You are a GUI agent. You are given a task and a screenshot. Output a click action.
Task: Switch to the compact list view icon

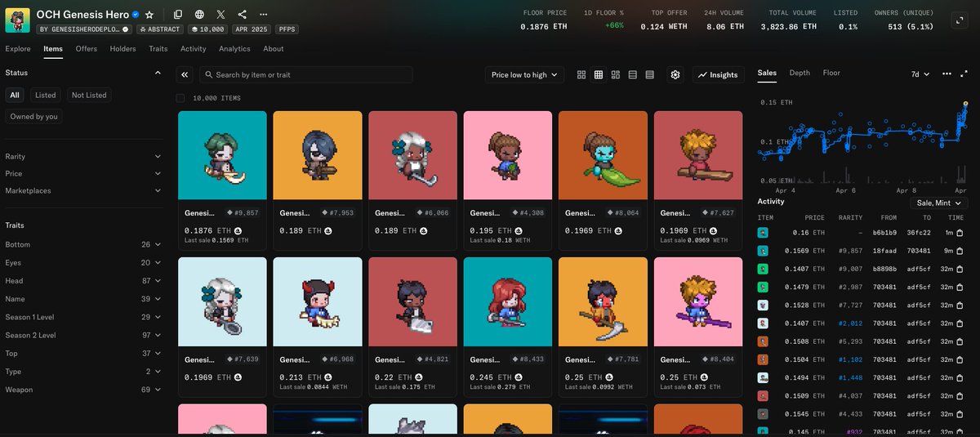(x=650, y=75)
